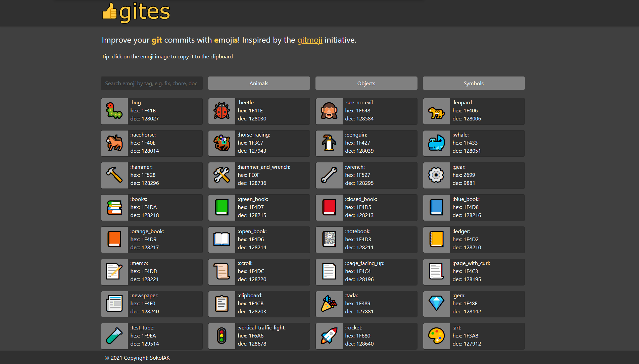Screen dimensions: 639x364
Task: Switch to Symbols emoji filter
Action: pos(474,83)
